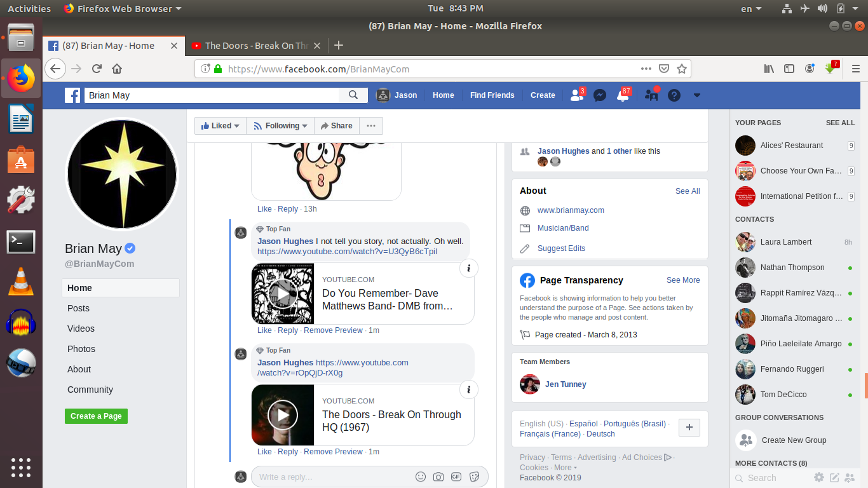868x488 pixels.
Task: Open Notifications bell showing 87
Action: click(623, 95)
